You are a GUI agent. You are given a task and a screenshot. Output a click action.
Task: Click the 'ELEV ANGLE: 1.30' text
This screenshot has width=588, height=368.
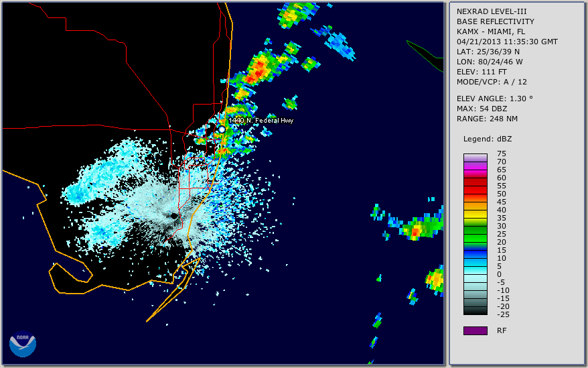click(x=494, y=99)
